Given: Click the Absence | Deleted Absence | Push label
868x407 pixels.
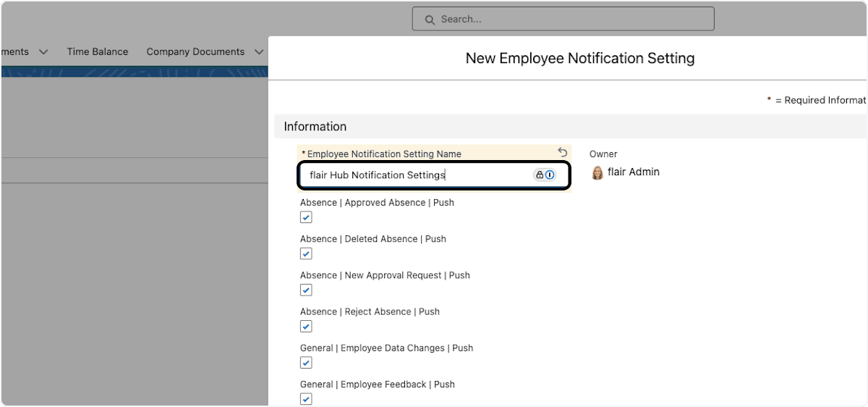Looking at the screenshot, I should coord(373,239).
